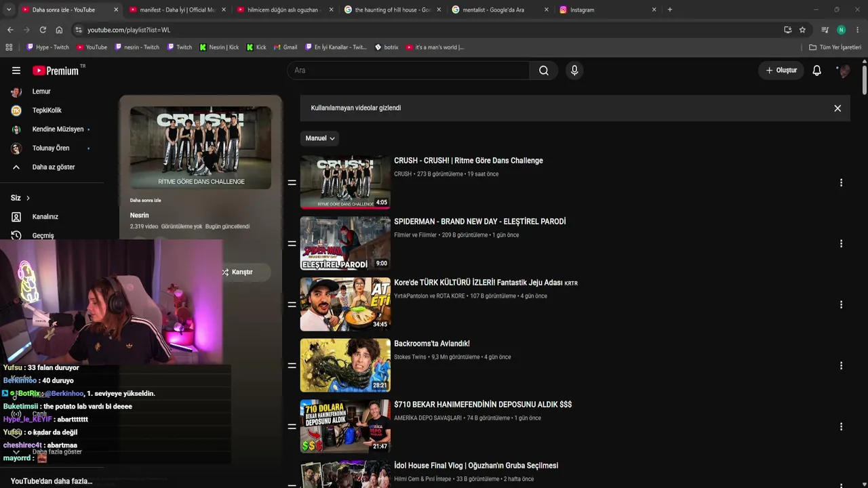
Task: Open the botrix bookmark
Action: point(387,47)
